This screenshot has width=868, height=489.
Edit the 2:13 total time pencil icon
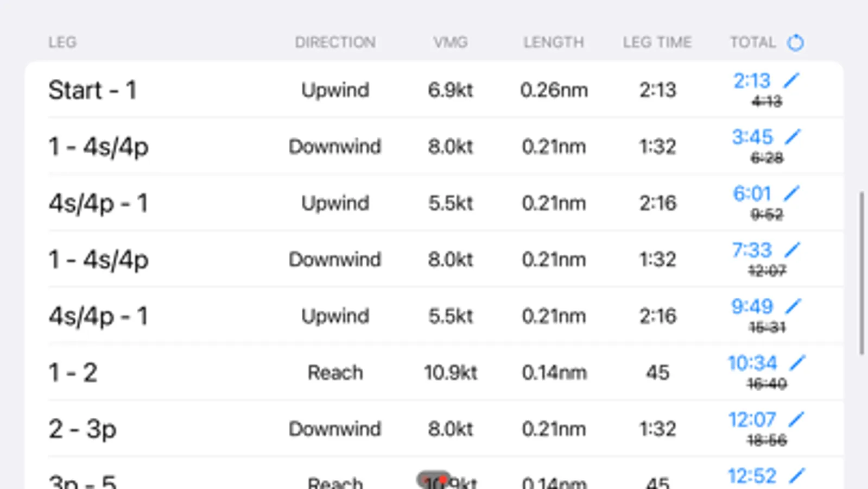tap(791, 80)
